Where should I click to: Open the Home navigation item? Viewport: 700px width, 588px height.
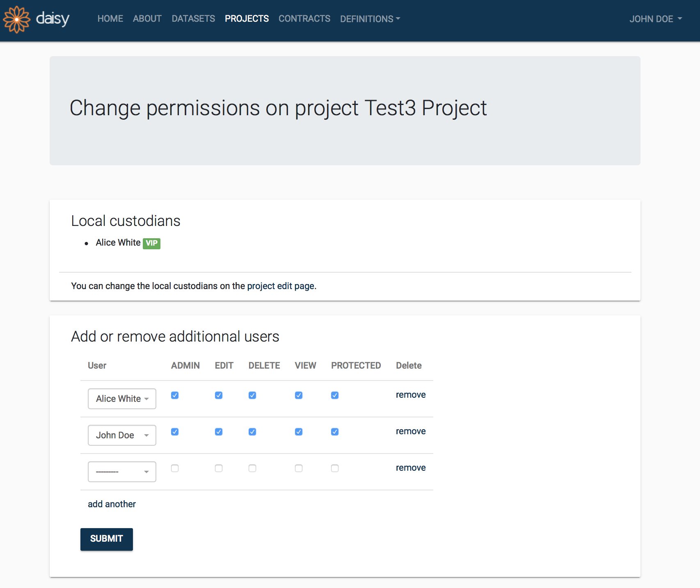[110, 19]
